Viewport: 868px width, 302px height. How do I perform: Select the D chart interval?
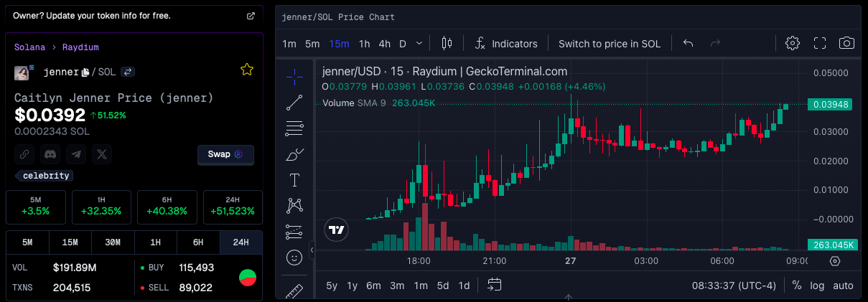tap(403, 44)
